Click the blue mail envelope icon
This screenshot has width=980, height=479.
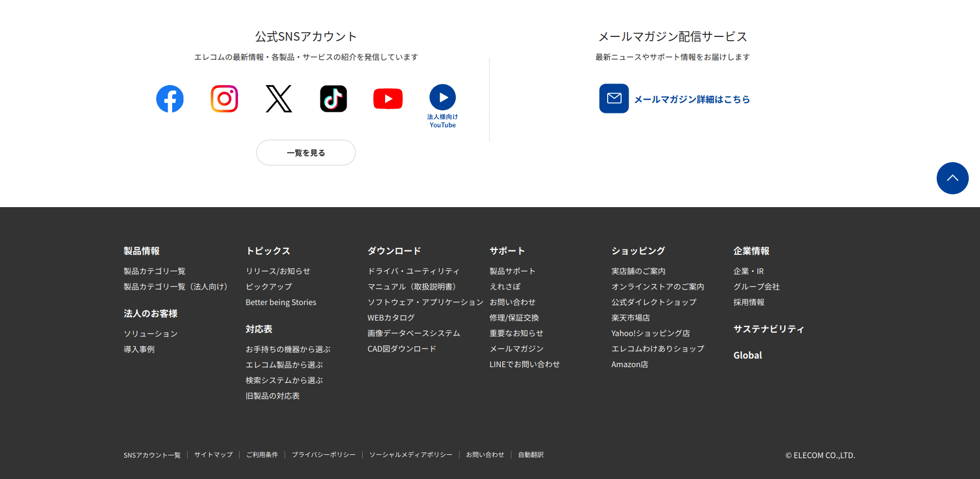pyautogui.click(x=614, y=98)
